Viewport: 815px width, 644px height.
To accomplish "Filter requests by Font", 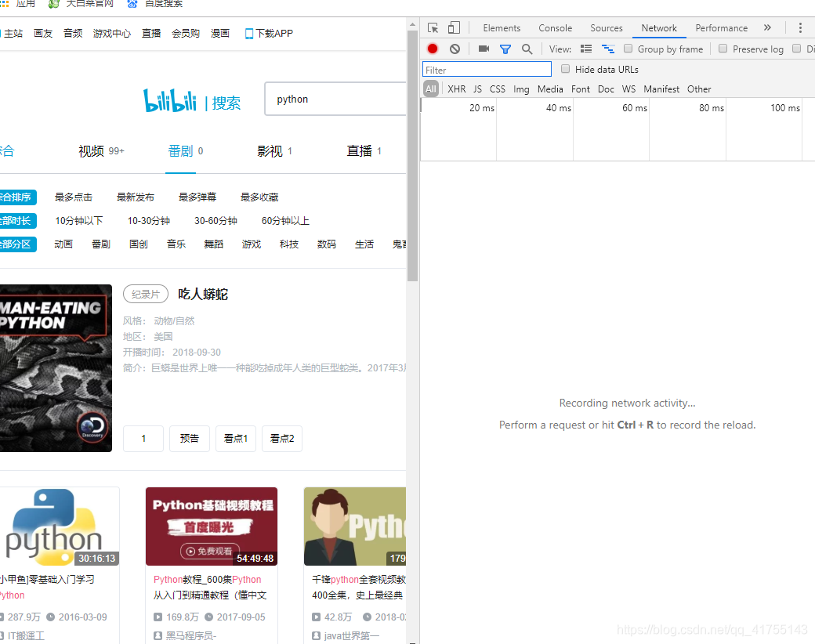I will [581, 89].
